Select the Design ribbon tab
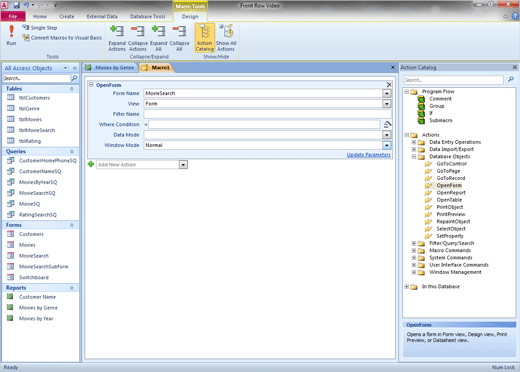520x372 pixels. tap(190, 16)
